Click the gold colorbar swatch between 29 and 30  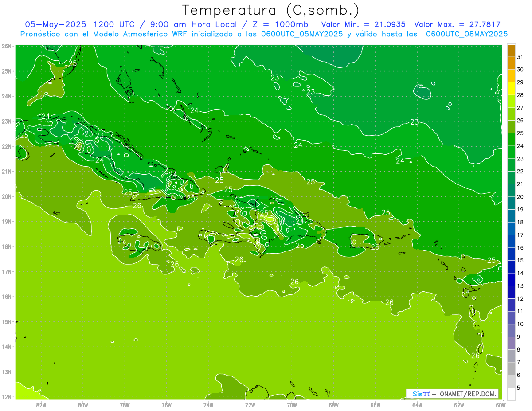[x=511, y=76]
